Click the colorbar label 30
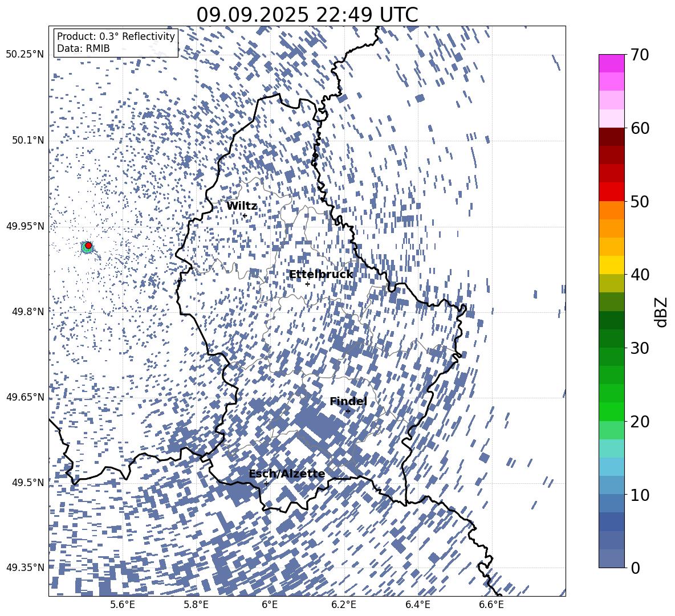This screenshot has height=616, width=675. click(640, 348)
